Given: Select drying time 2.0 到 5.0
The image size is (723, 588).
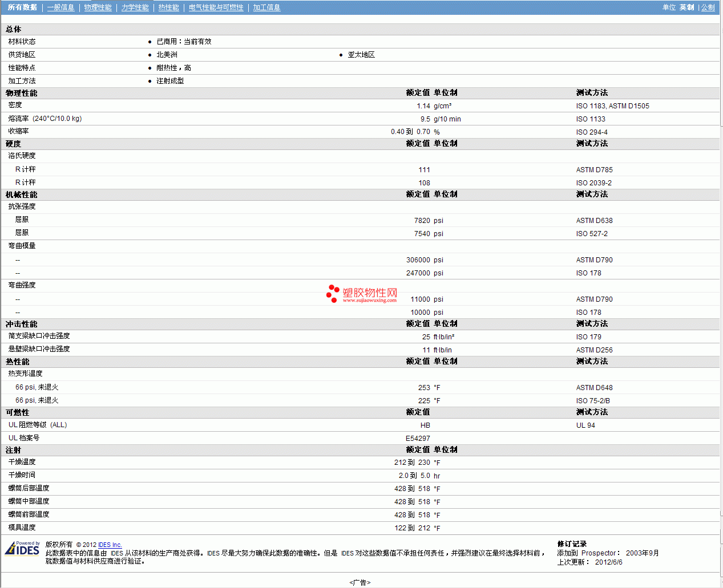Looking at the screenshot, I should point(414,476).
